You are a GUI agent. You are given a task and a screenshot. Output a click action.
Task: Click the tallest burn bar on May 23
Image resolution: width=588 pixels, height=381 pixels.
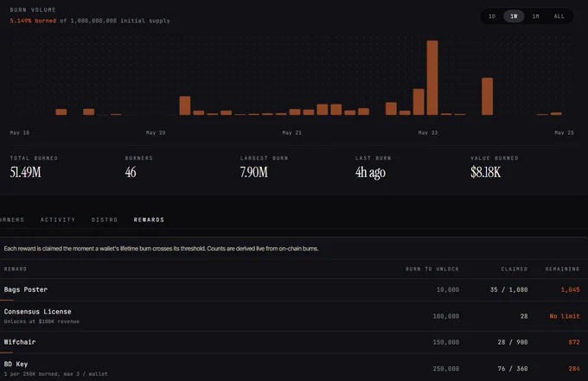[x=432, y=78]
